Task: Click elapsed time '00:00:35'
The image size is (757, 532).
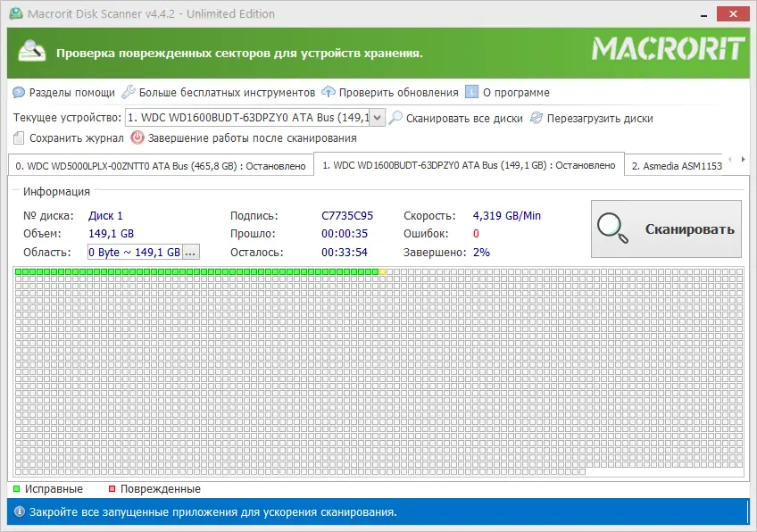Action: [x=345, y=234]
